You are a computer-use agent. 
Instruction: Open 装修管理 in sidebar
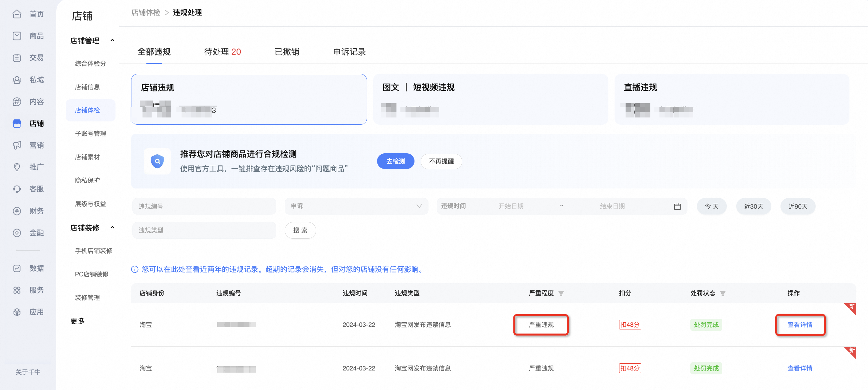87,297
